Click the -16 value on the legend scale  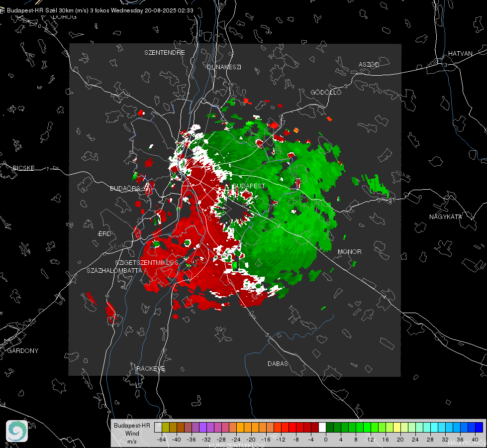click(x=266, y=440)
